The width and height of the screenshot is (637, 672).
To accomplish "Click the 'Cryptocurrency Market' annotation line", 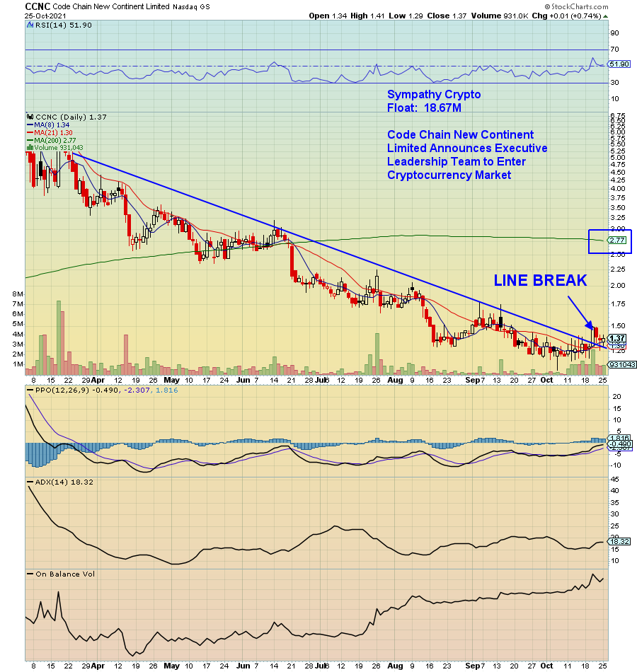I will pos(449,175).
